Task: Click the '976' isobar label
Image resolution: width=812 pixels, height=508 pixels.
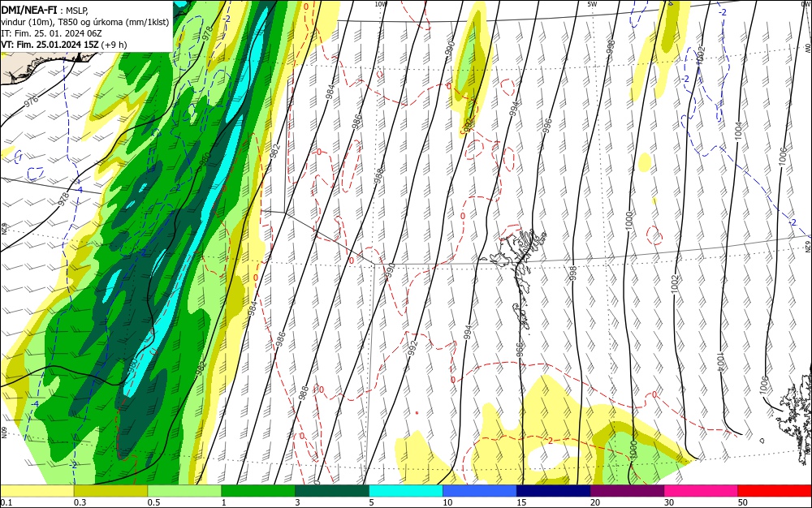Action: click(x=32, y=100)
